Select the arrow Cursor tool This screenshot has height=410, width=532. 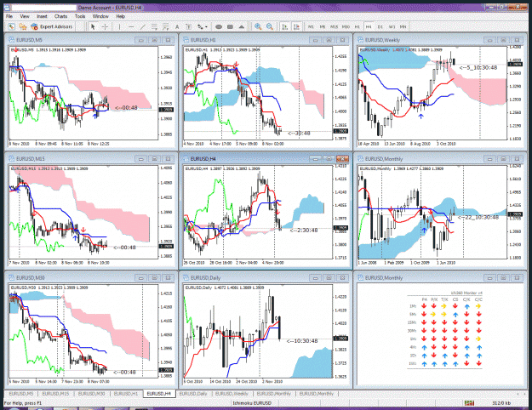(x=93, y=26)
